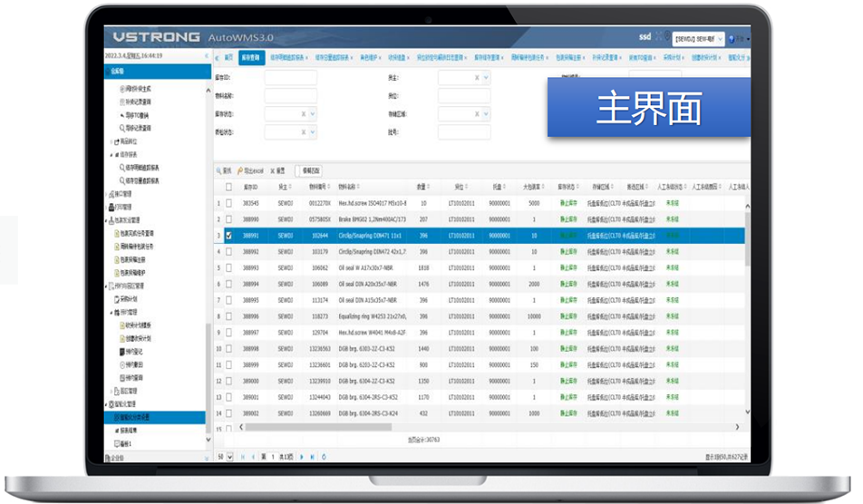Open the 库存总量追踪报表 tab
This screenshot has height=504, width=863.
coord(333,58)
